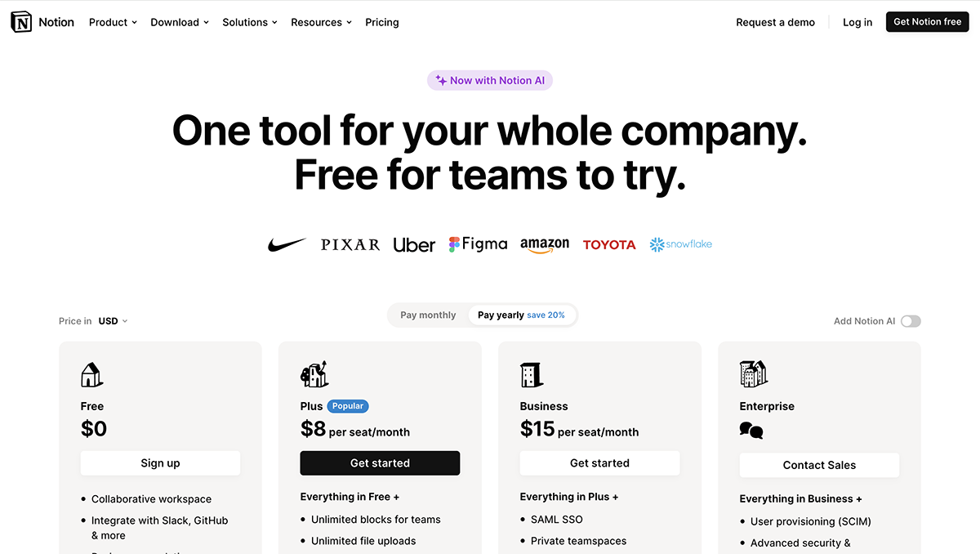
Task: Open the Resources dropdown
Action: tap(320, 22)
